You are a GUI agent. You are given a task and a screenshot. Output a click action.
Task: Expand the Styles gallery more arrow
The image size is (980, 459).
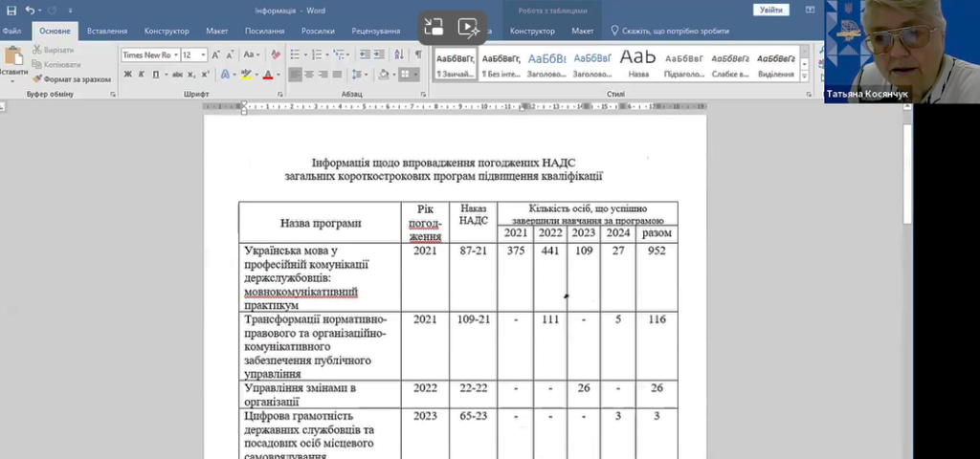(805, 77)
